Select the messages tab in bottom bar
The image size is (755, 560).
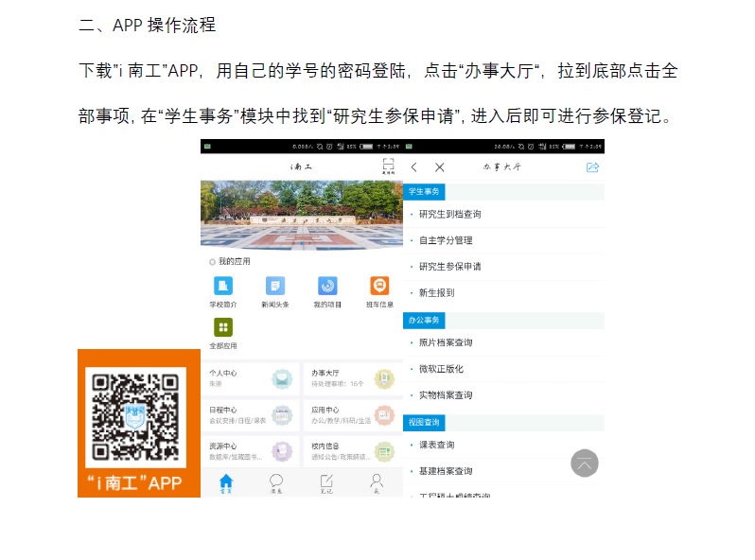coord(276,483)
